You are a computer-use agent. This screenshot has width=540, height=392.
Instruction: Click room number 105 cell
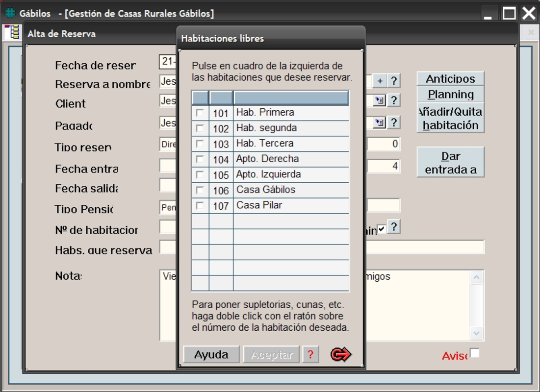tap(221, 175)
